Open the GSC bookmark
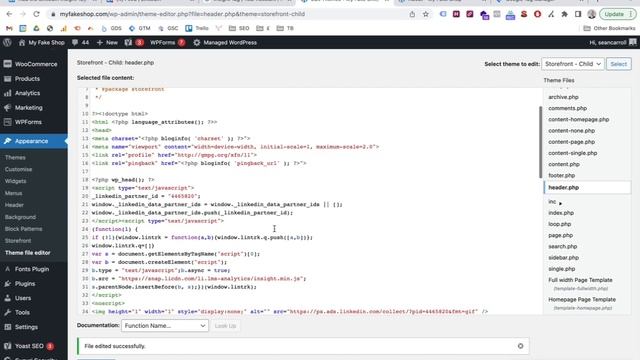 tap(168, 28)
